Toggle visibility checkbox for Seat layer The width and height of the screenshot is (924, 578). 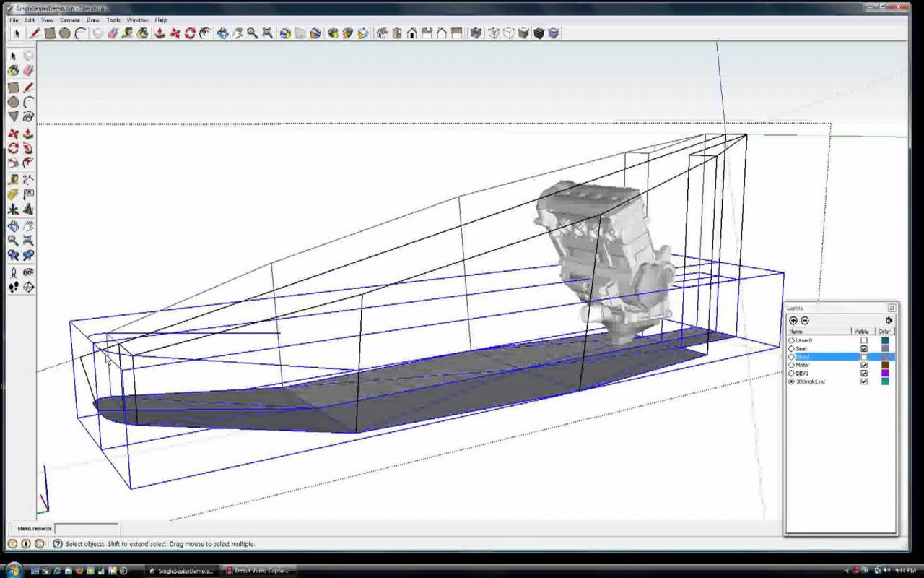coord(864,349)
